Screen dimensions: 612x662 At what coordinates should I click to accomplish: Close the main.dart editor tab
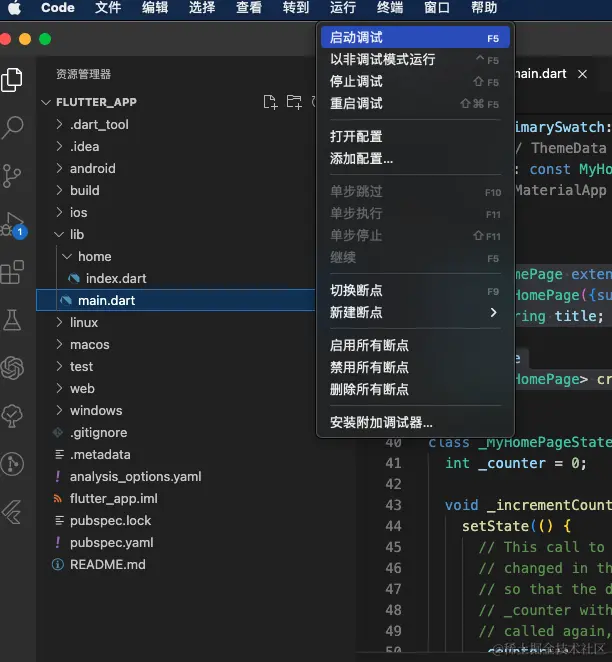click(582, 74)
